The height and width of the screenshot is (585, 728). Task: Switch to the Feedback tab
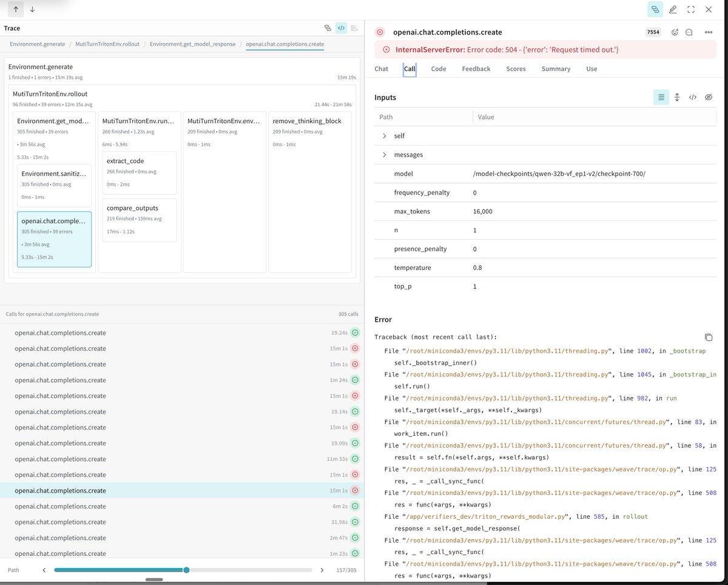[x=476, y=69]
